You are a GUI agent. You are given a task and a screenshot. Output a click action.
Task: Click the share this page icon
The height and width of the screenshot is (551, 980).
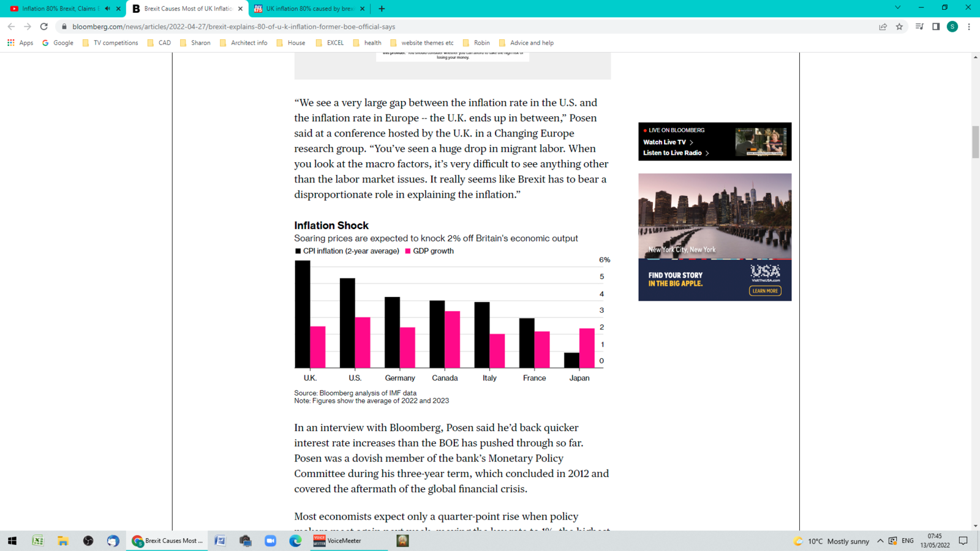883,26
